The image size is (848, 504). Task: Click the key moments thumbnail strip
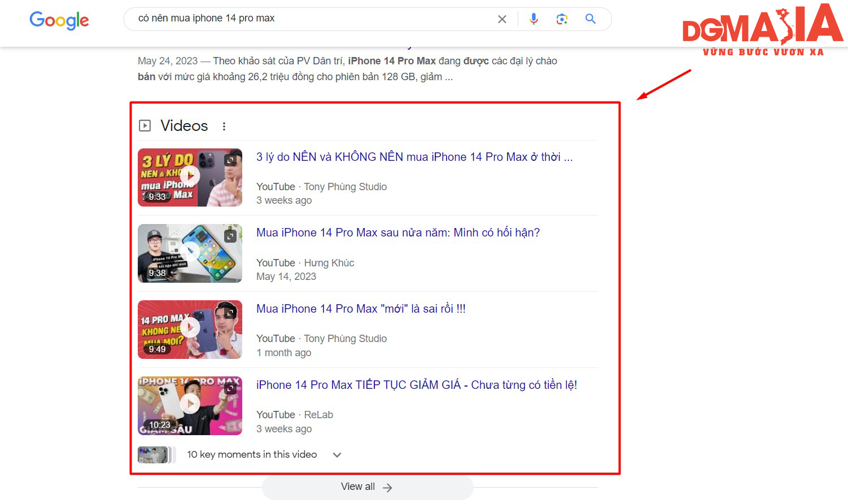tap(157, 455)
